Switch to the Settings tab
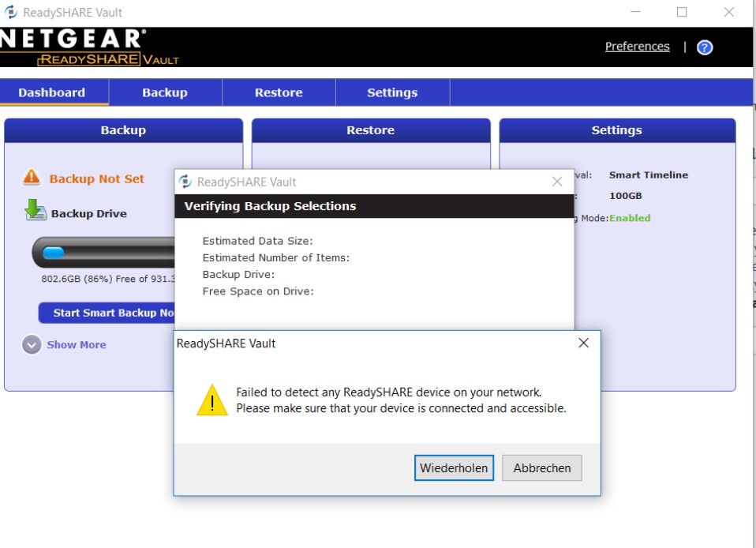The image size is (756, 548). point(392,92)
